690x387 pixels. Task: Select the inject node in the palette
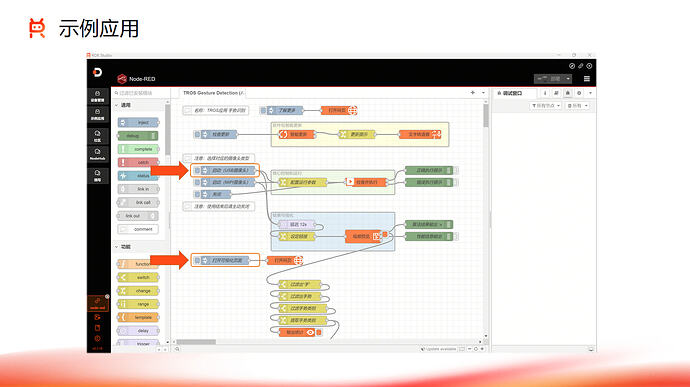pyautogui.click(x=138, y=122)
